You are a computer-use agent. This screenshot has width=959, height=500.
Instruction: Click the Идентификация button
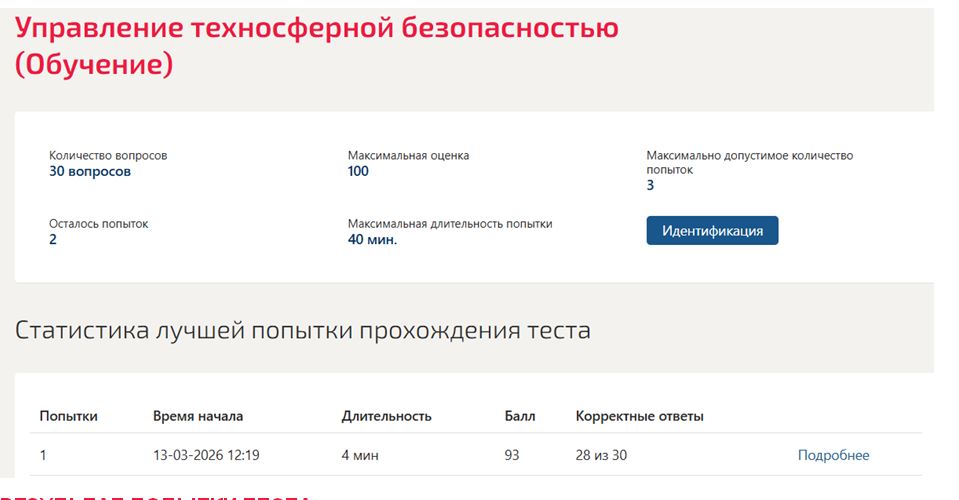(712, 230)
